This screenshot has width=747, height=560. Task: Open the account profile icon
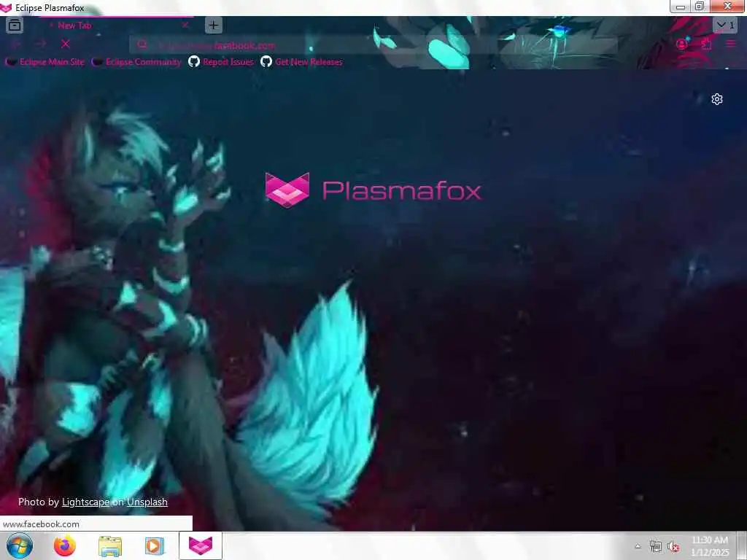tap(682, 44)
